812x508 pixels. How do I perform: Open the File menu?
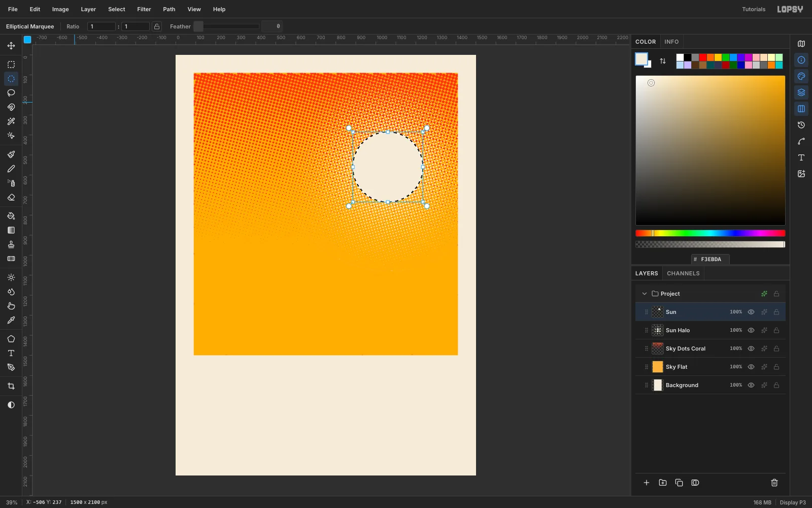[x=13, y=9]
